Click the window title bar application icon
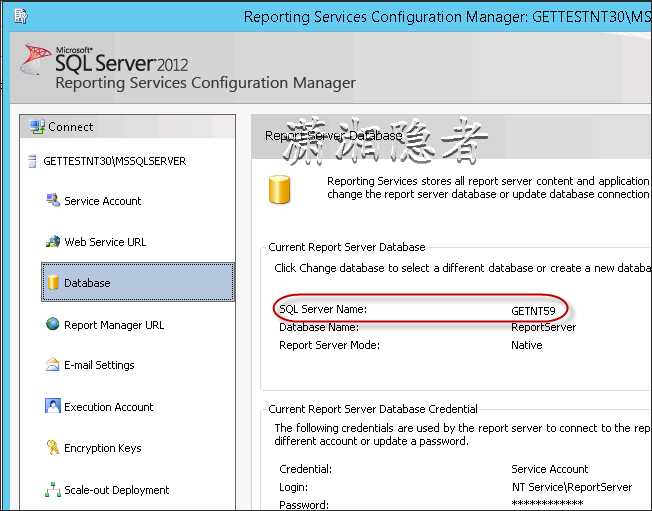Screen dimensions: 652x511 [x=20, y=16]
